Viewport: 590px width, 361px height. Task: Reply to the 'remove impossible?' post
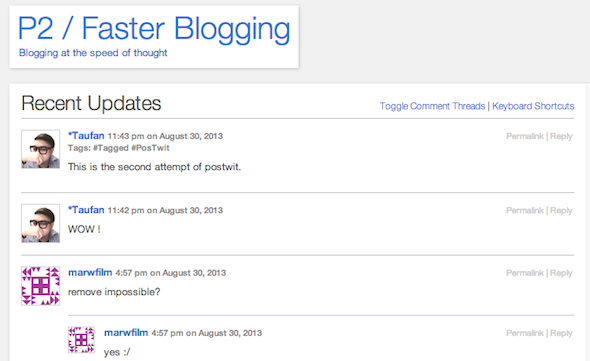coord(561,273)
